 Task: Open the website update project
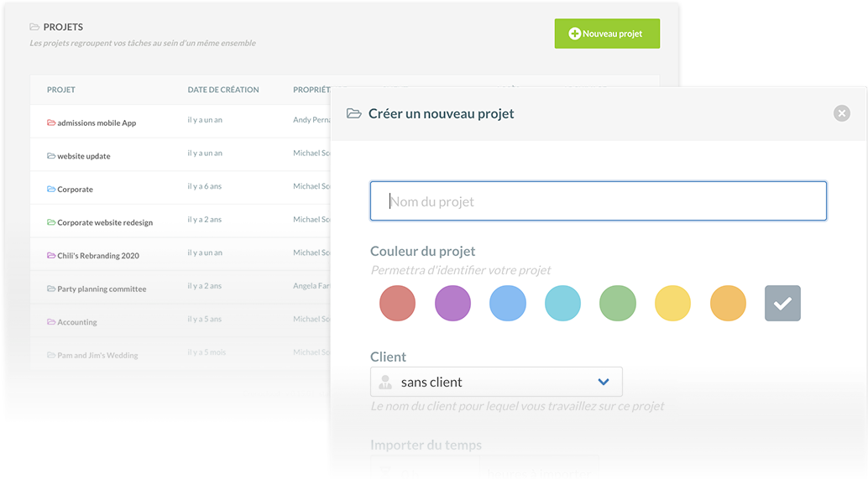click(84, 156)
